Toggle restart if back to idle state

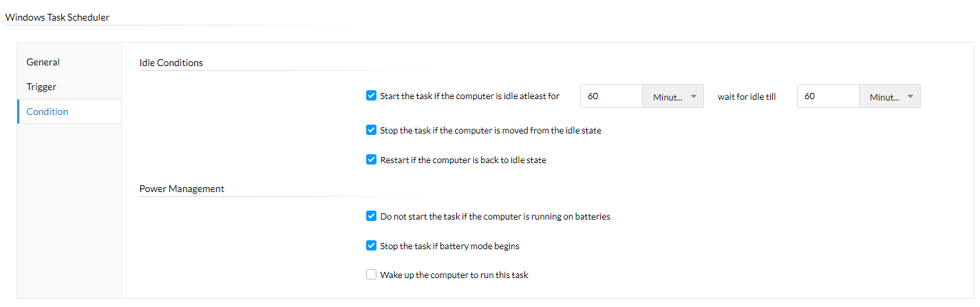pos(372,160)
